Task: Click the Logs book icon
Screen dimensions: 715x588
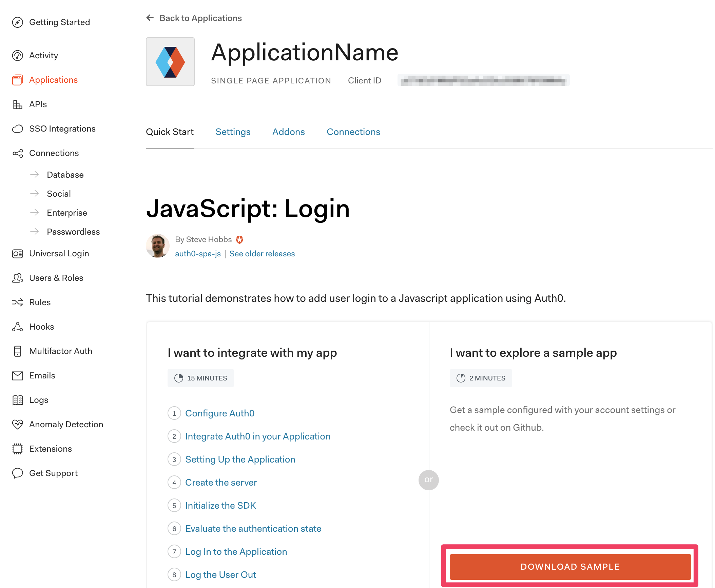Action: click(x=17, y=400)
